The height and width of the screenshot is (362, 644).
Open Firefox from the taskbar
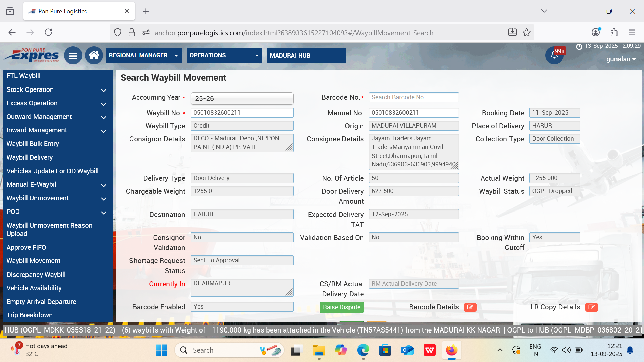coord(451,350)
